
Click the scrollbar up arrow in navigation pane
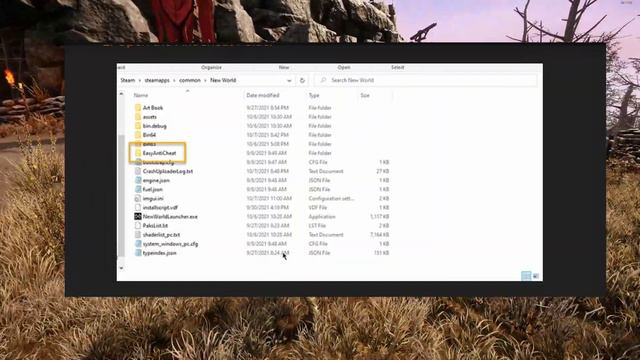(121, 94)
